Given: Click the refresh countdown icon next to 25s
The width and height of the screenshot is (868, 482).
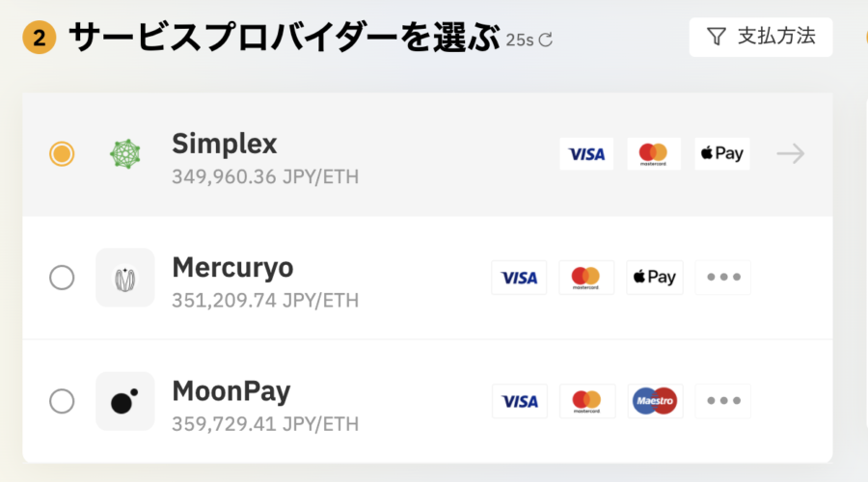Looking at the screenshot, I should tap(546, 40).
